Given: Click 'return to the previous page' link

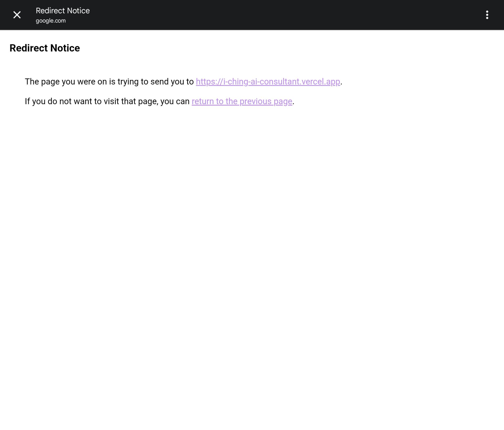Looking at the screenshot, I should (x=242, y=101).
